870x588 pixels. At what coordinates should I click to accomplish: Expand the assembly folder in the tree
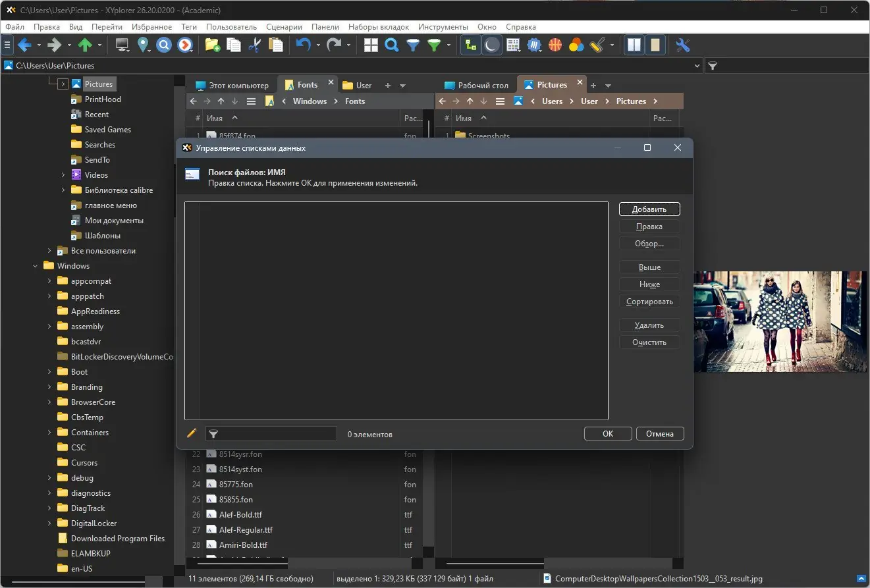click(x=49, y=327)
